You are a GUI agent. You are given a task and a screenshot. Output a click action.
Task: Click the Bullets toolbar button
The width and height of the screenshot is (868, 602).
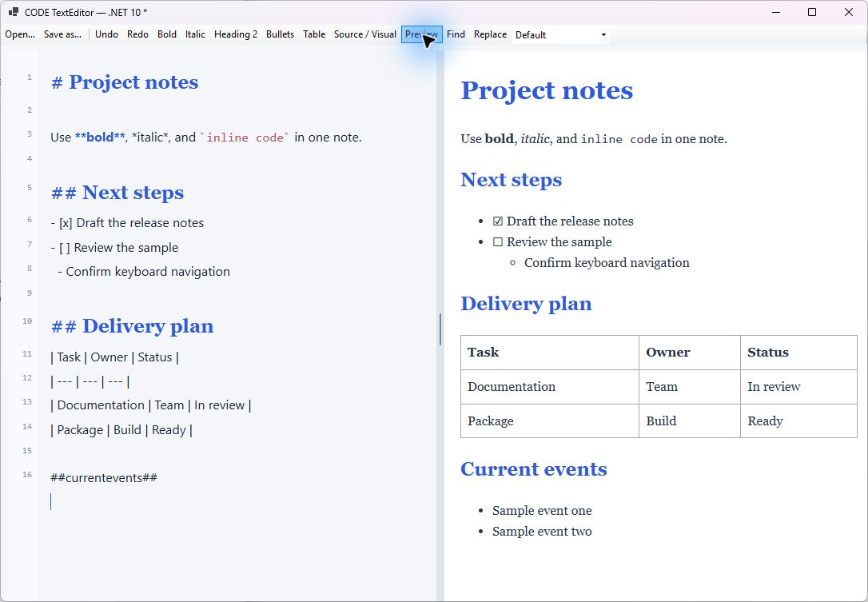280,34
